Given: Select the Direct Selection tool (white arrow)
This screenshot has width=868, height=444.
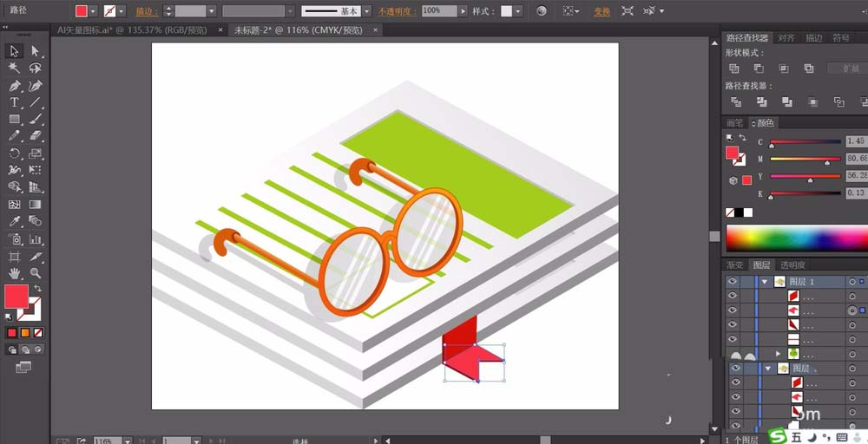Looking at the screenshot, I should (36, 51).
